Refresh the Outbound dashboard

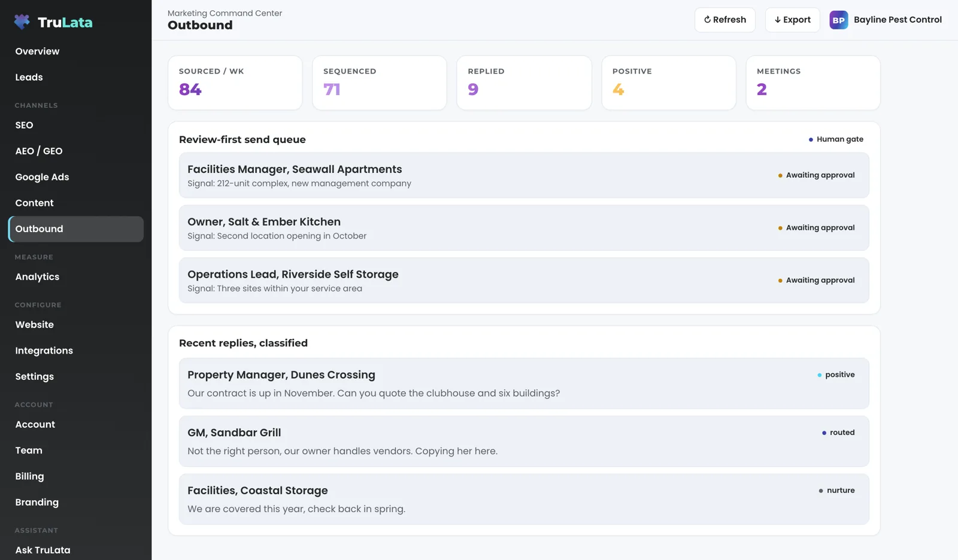(724, 20)
